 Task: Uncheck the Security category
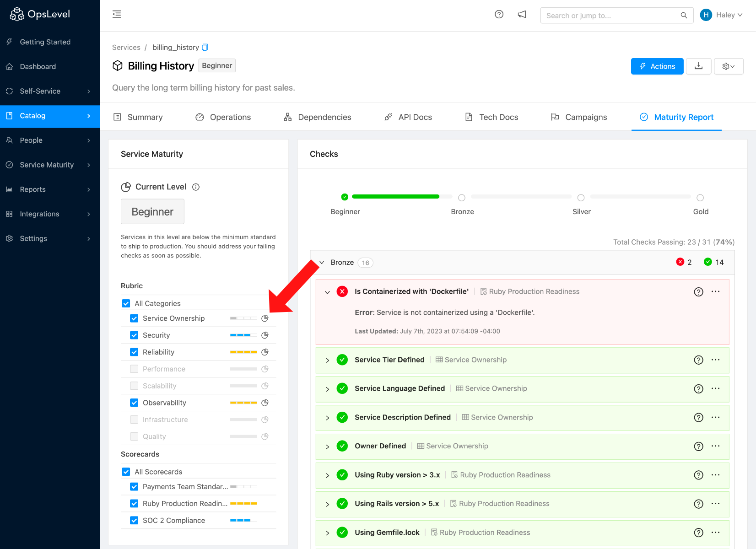click(x=134, y=335)
